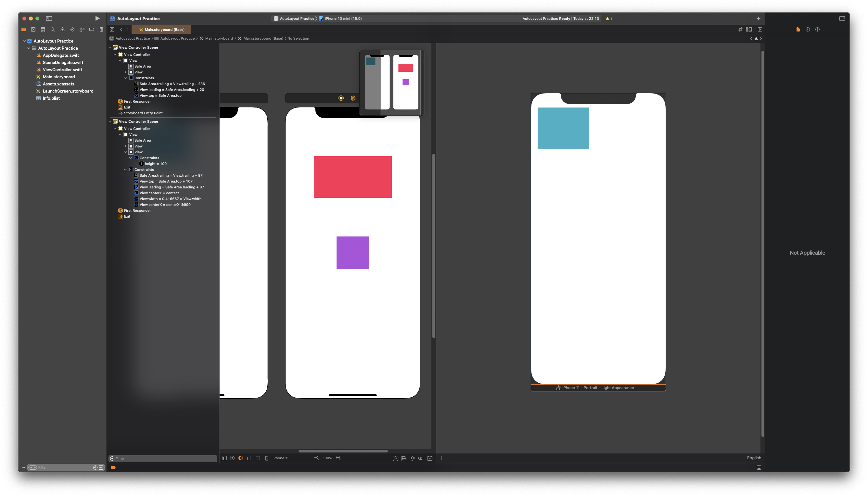Toggle the left navigator sidebar

click(49, 19)
